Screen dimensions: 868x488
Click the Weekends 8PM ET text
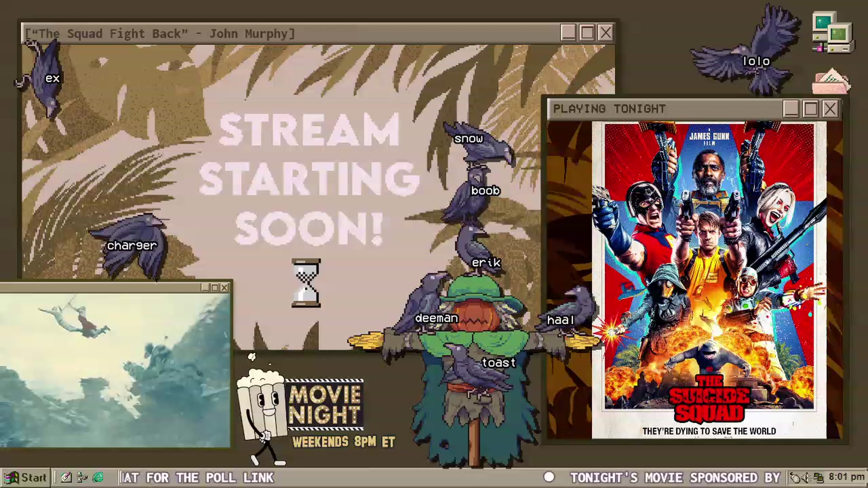[344, 441]
